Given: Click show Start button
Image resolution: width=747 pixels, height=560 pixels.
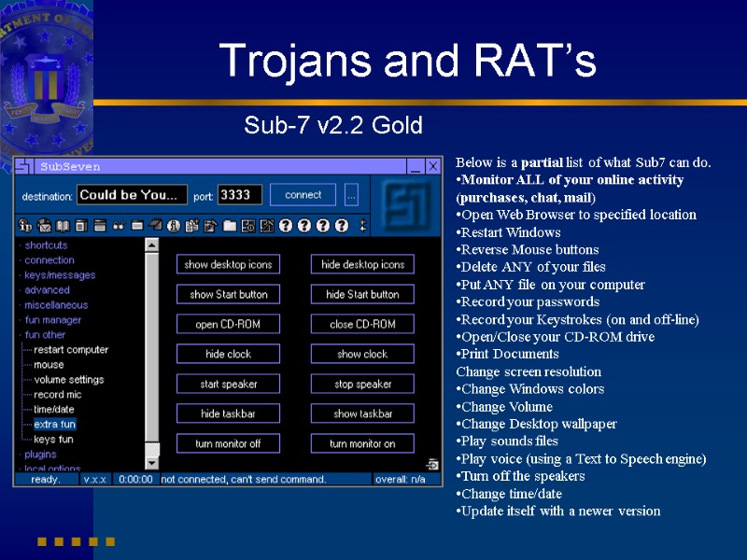Looking at the screenshot, I should [228, 294].
